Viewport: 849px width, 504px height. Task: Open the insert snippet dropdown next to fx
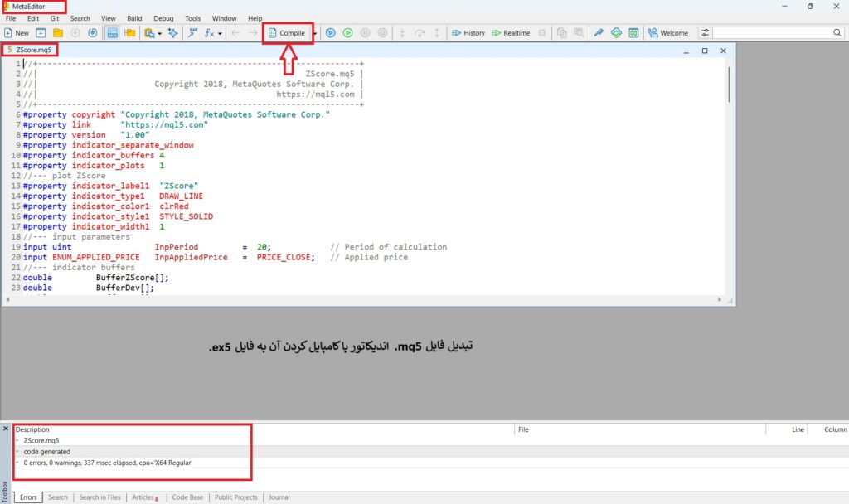click(x=219, y=33)
